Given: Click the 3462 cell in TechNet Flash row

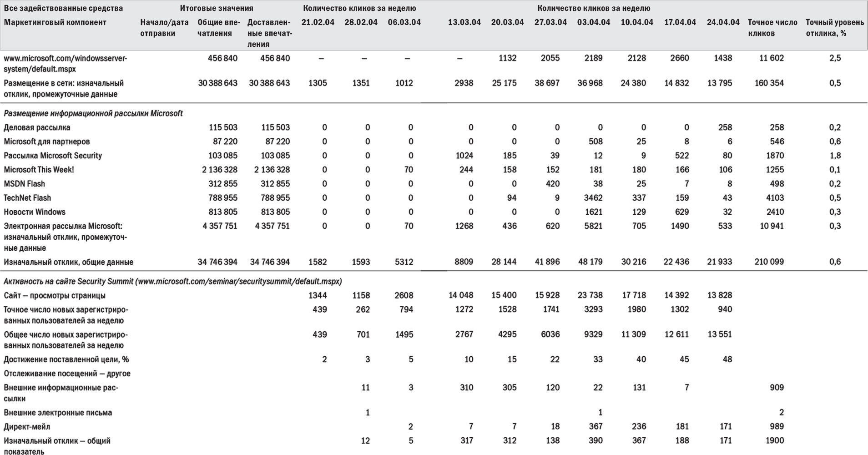Looking at the screenshot, I should point(594,198).
